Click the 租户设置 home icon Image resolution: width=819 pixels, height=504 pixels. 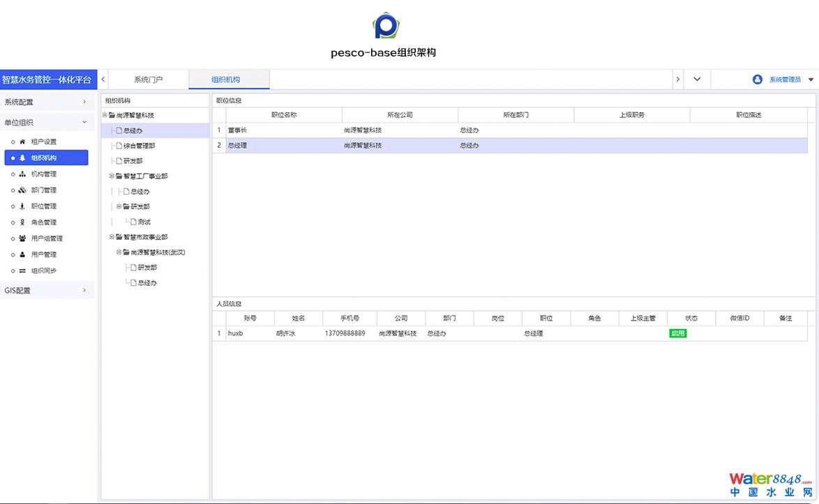(22, 142)
